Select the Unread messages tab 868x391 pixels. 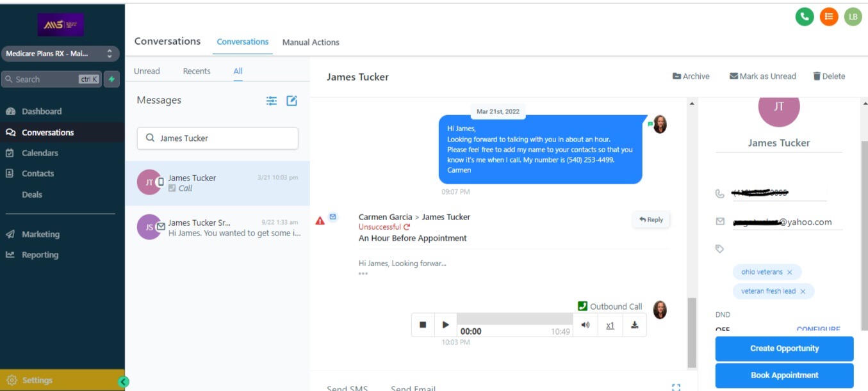click(147, 71)
